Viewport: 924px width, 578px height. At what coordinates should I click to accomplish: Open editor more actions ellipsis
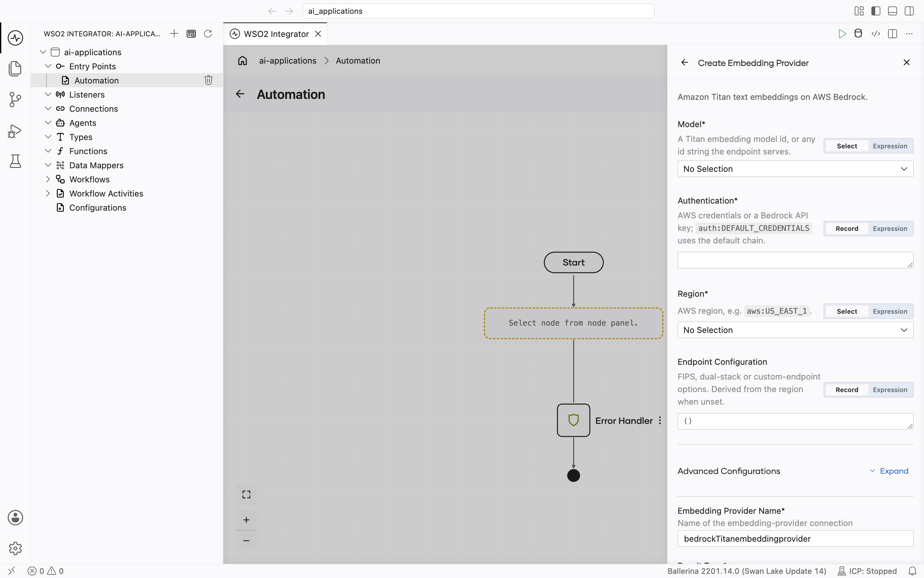pyautogui.click(x=909, y=34)
